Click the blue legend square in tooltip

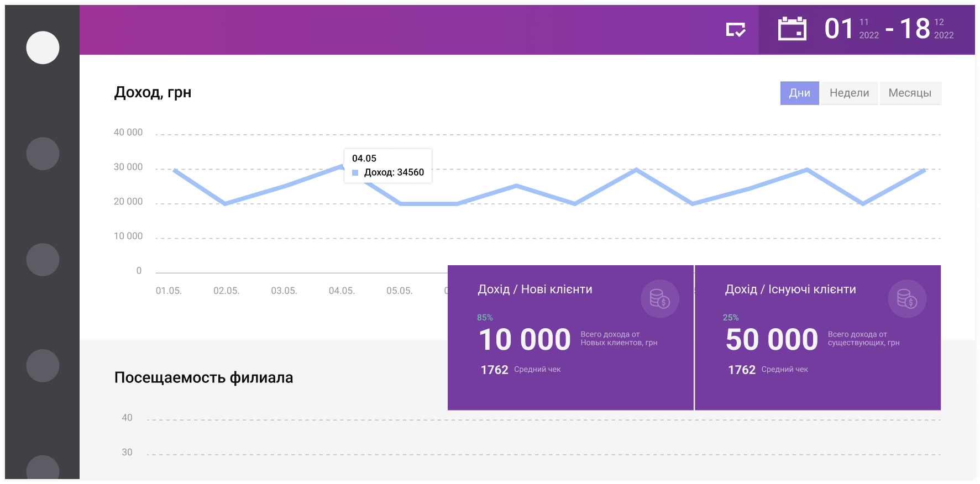tap(355, 173)
